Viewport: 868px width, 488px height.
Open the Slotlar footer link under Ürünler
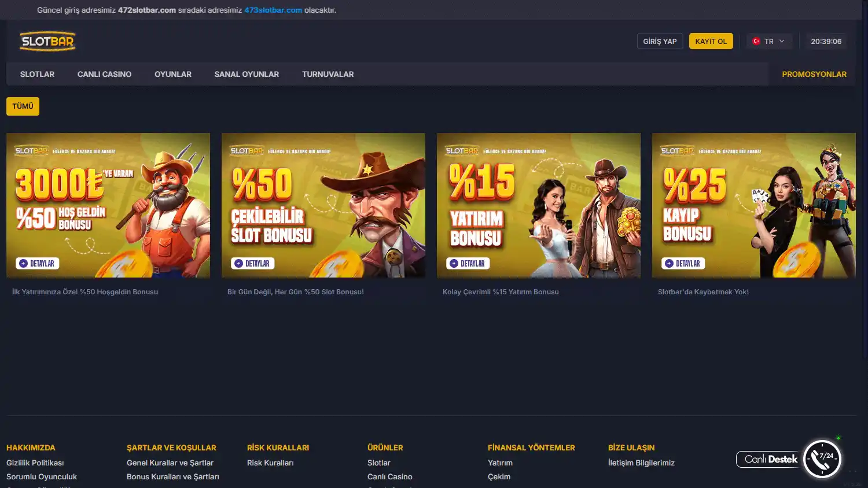(x=379, y=463)
